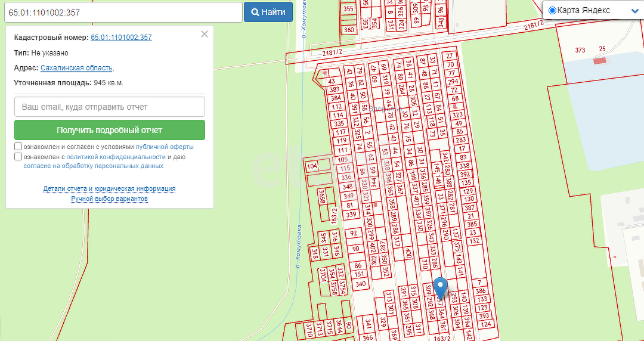Select parcel 104 on the map

311,166
